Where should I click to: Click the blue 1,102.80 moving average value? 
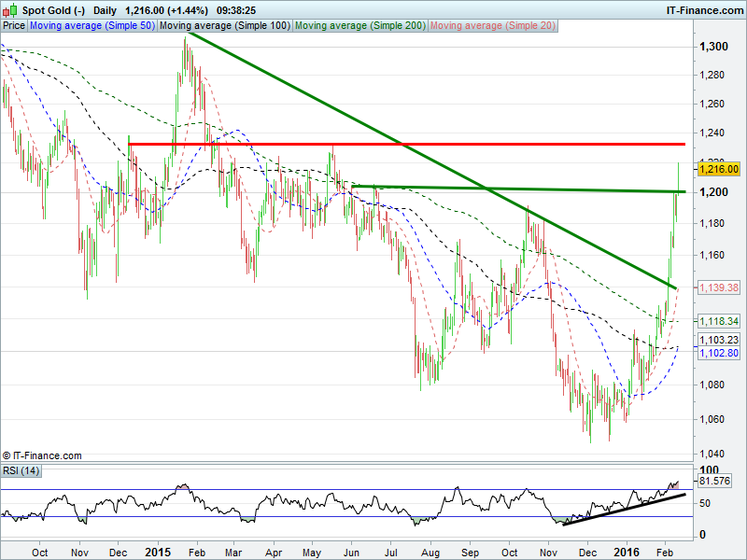pos(719,354)
